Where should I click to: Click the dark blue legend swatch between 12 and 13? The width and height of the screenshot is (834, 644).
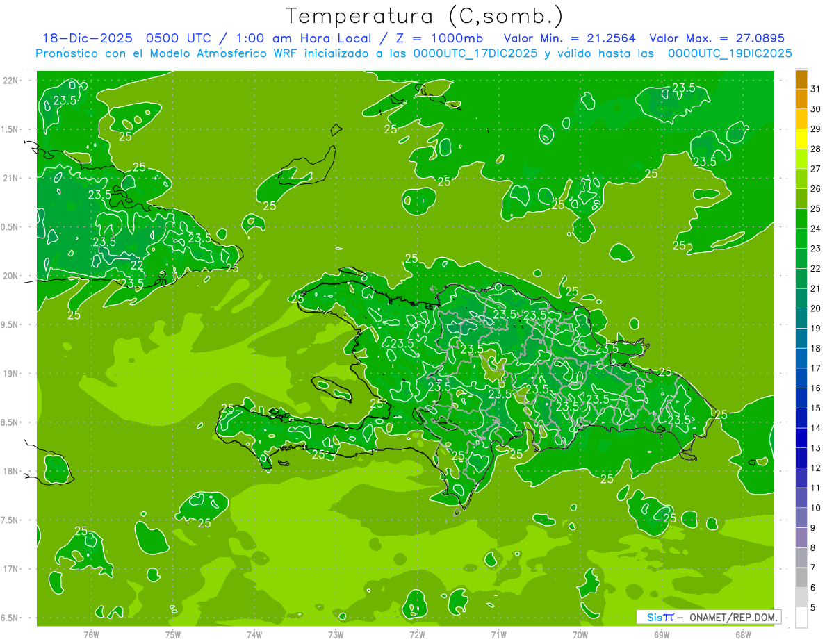801,458
